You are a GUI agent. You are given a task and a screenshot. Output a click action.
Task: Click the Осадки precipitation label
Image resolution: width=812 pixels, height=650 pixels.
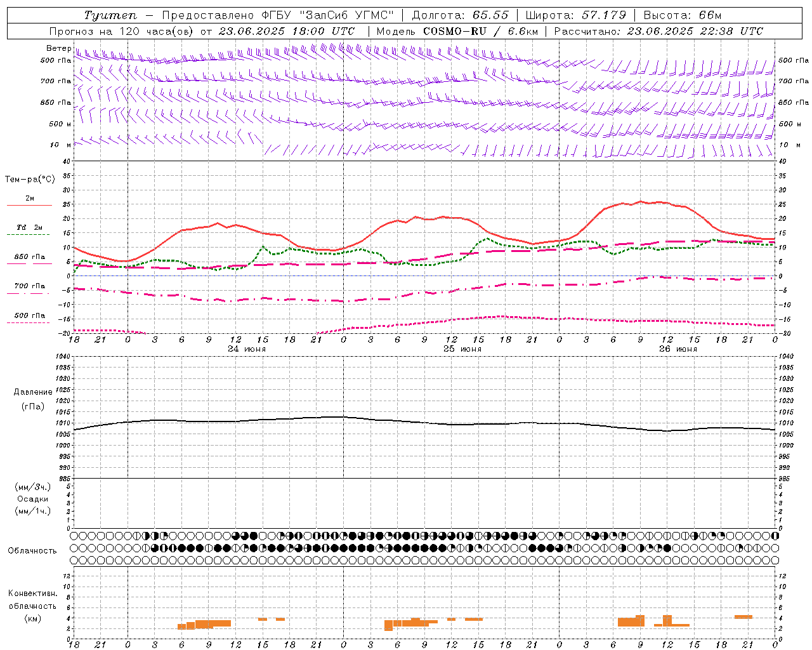point(33,500)
